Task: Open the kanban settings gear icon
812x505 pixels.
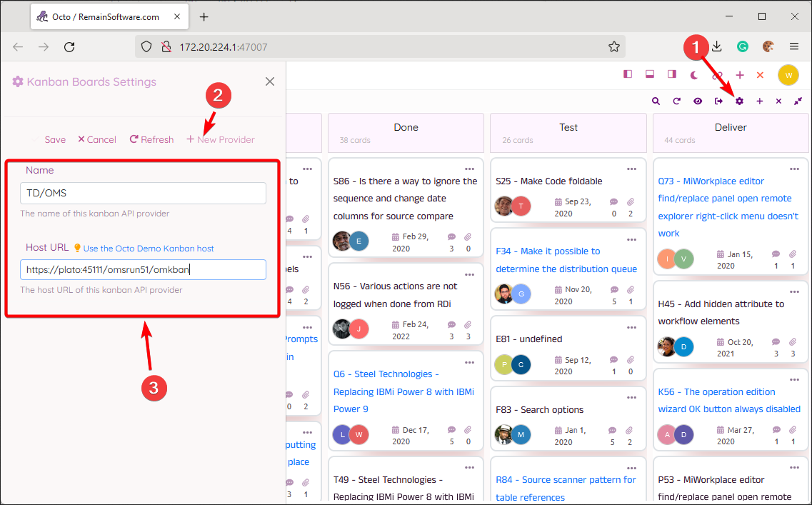Action: [739, 101]
